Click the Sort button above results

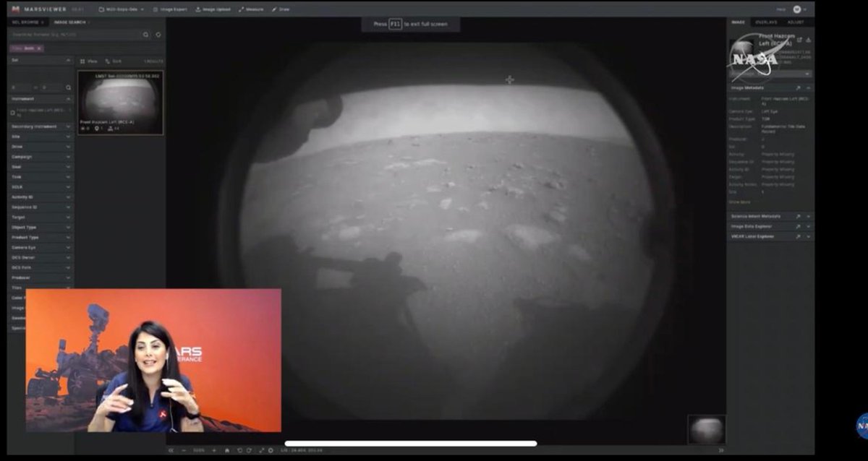114,61
